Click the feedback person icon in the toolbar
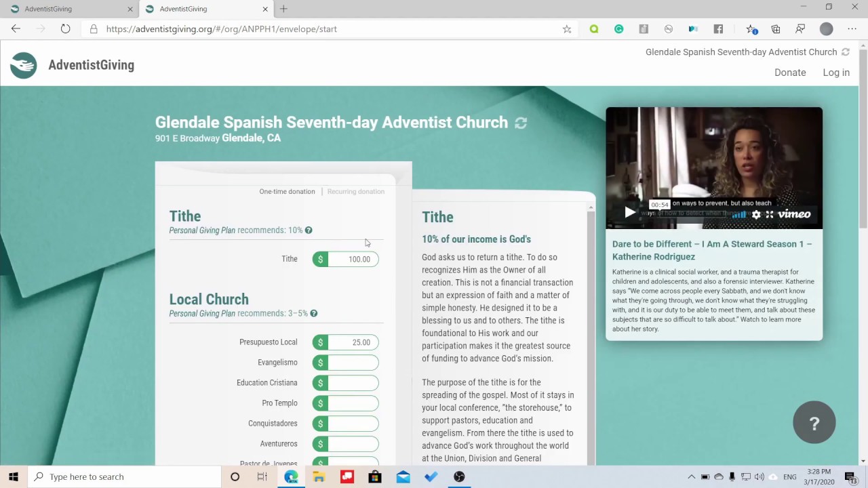Screen dimensions: 868x488 click(x=800, y=29)
